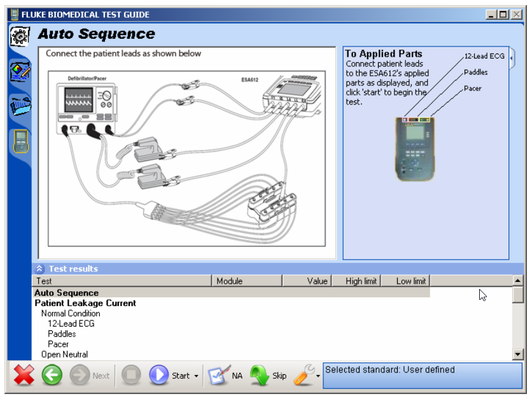Select the ESA612 analyzer sidebar icon
The width and height of the screenshot is (532, 401).
click(x=21, y=141)
